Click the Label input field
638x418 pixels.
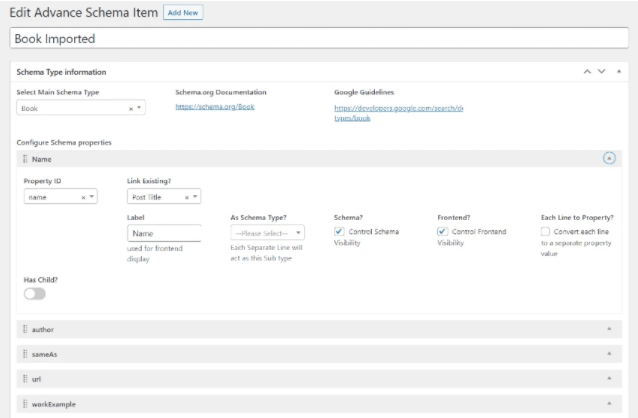coord(164,233)
